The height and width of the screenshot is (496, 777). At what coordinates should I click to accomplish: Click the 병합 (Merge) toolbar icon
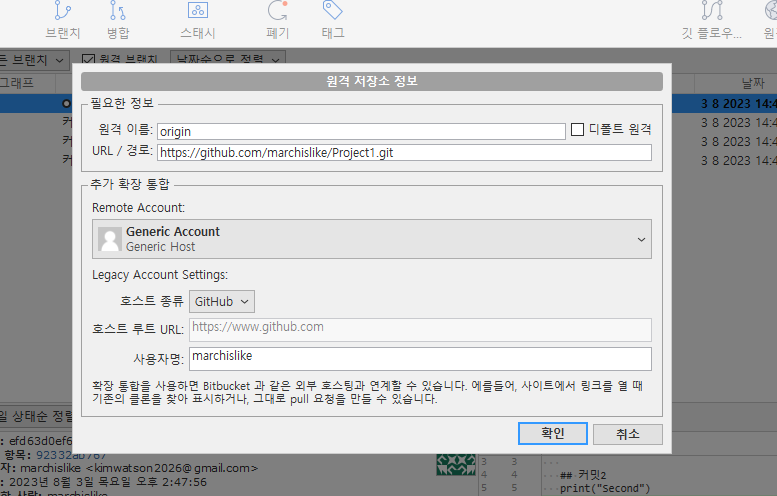118,20
